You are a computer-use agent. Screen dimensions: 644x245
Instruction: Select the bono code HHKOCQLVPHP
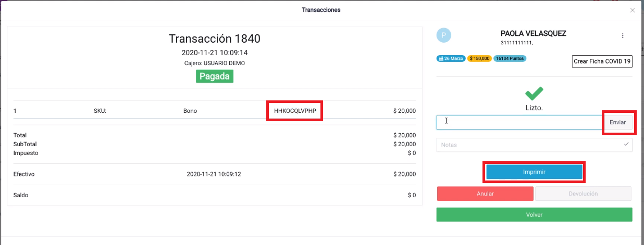[295, 111]
